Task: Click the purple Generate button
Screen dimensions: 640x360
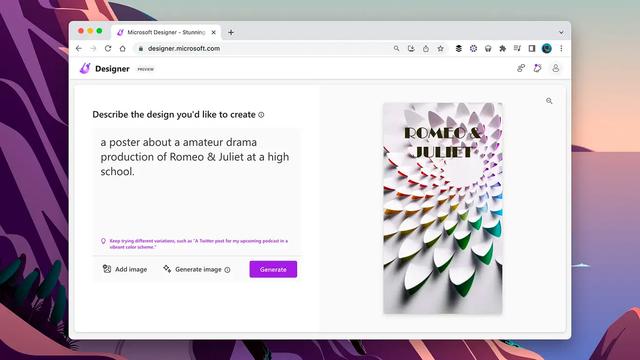Action: click(x=273, y=269)
